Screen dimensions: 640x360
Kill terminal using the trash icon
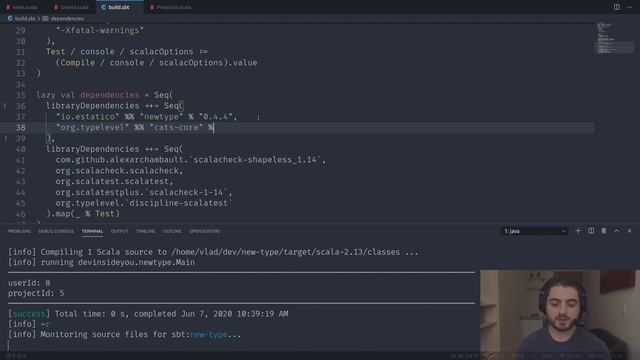coord(604,231)
